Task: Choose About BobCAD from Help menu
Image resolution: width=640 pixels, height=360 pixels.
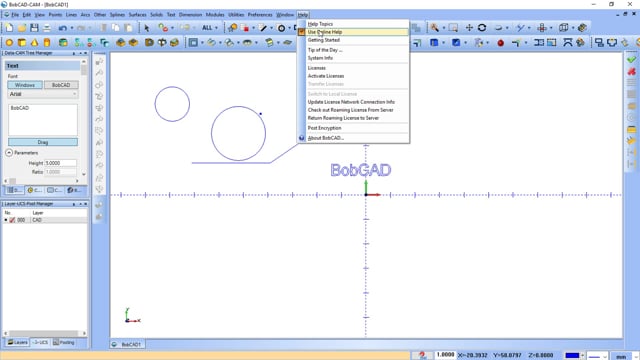Action: [x=325, y=138]
